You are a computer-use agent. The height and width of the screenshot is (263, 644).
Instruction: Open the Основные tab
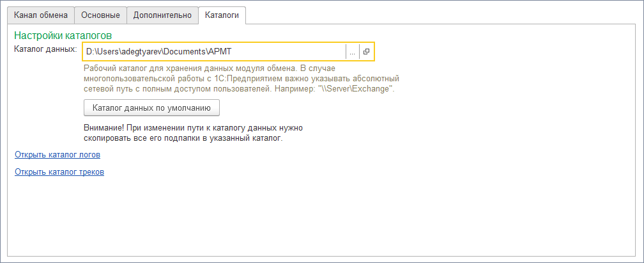click(x=100, y=15)
